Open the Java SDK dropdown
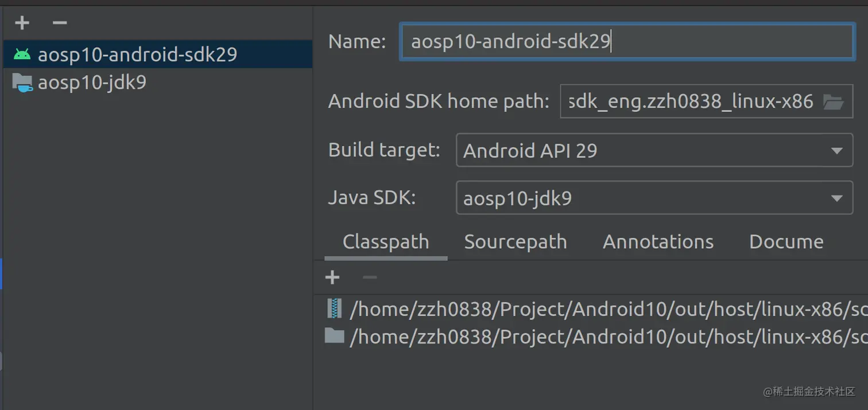Viewport: 868px width, 410px height. (654, 198)
